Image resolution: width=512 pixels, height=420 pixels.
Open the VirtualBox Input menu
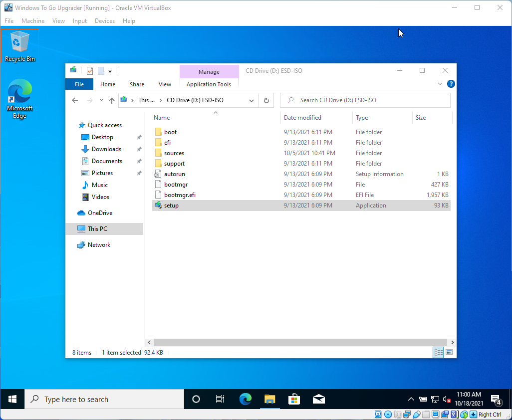[80, 21]
